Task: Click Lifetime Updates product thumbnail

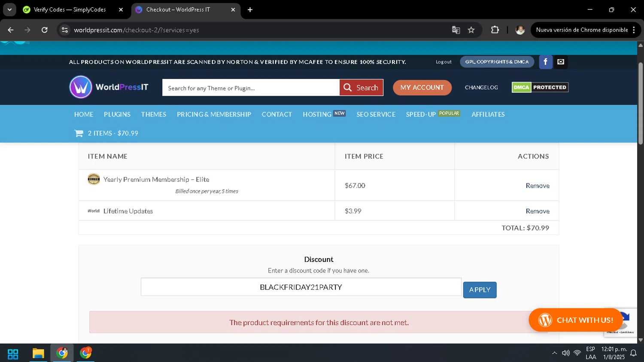Action: coord(94,211)
